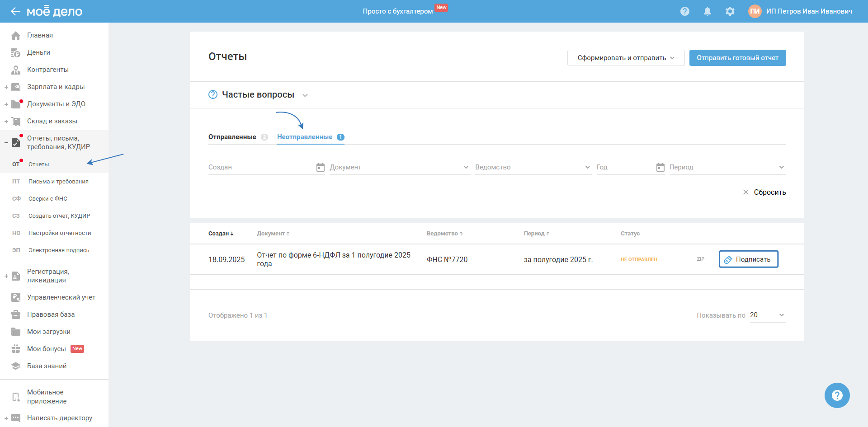
Task: Click Отправить готовый отчет button
Action: pos(737,58)
